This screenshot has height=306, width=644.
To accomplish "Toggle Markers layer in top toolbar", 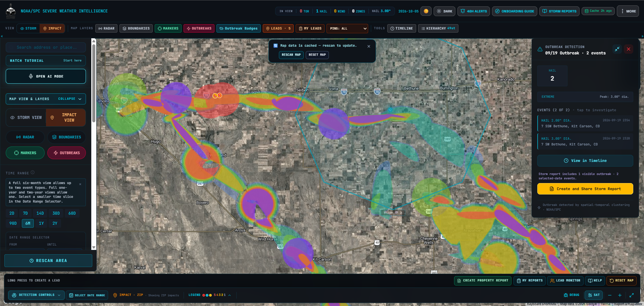I will [x=168, y=29].
